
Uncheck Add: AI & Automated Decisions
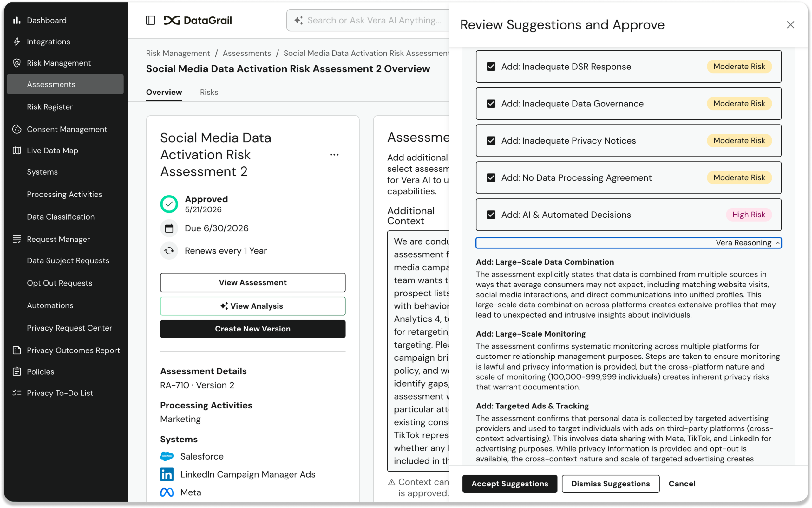[x=491, y=214]
